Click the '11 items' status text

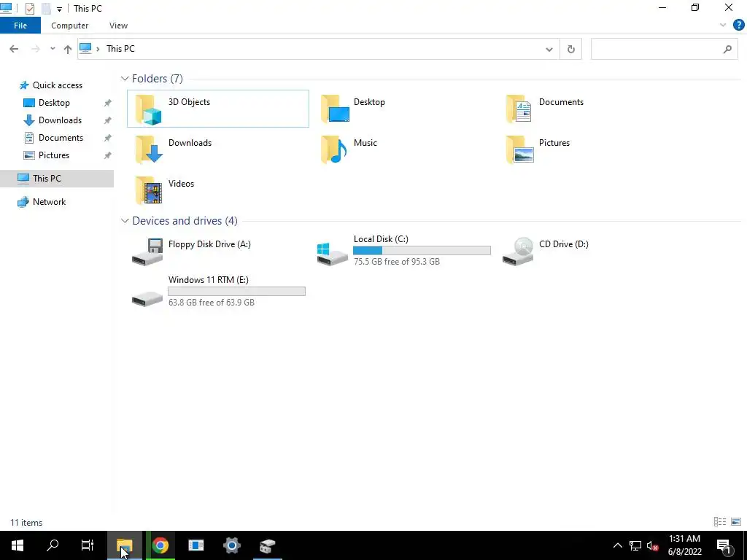[x=26, y=522]
